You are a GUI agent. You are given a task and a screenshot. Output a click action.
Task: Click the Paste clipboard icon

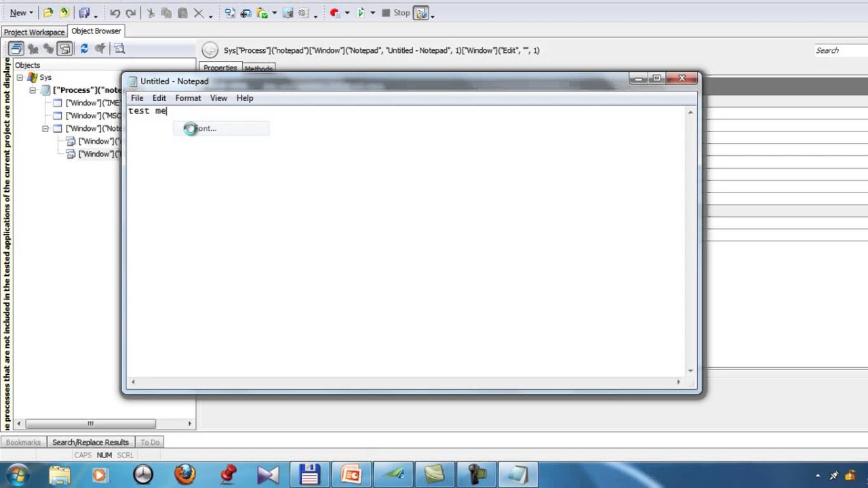pos(182,13)
